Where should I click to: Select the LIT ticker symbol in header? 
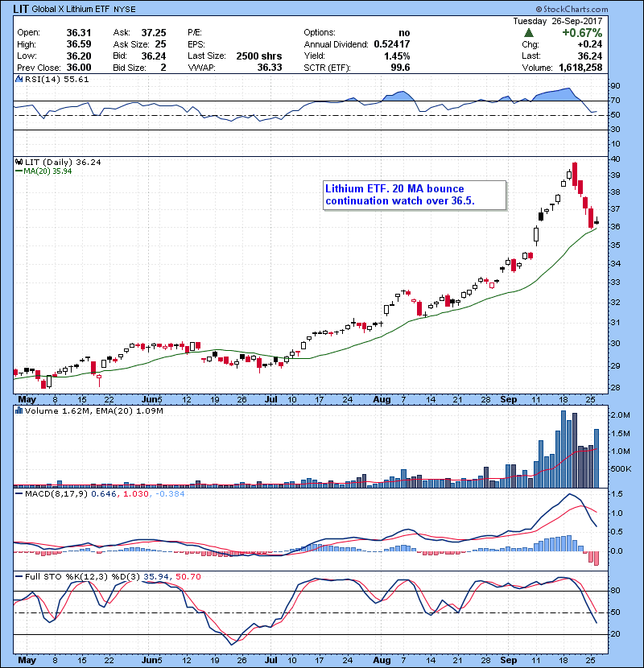[20, 9]
